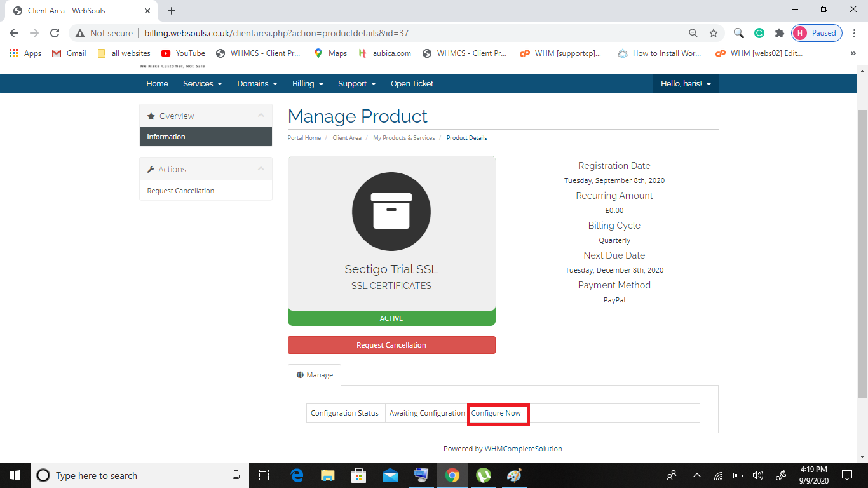The image size is (868, 488).
Task: Click the Configure Now link
Action: [x=496, y=413]
